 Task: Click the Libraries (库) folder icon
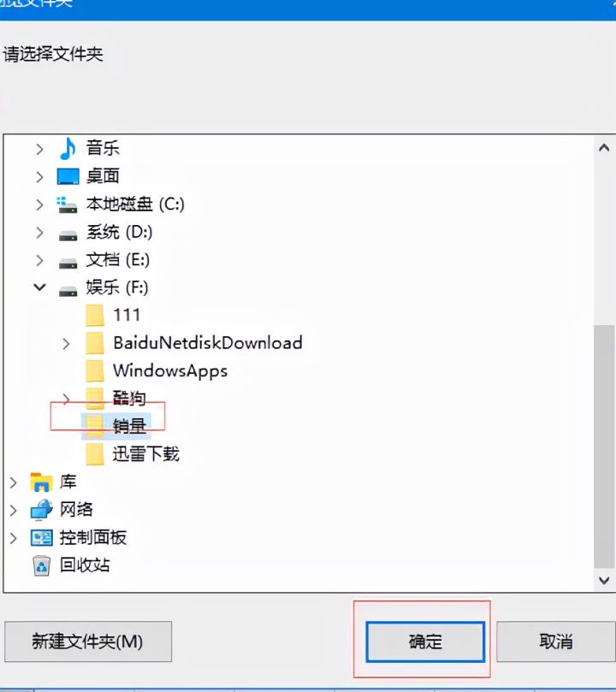coord(41,482)
